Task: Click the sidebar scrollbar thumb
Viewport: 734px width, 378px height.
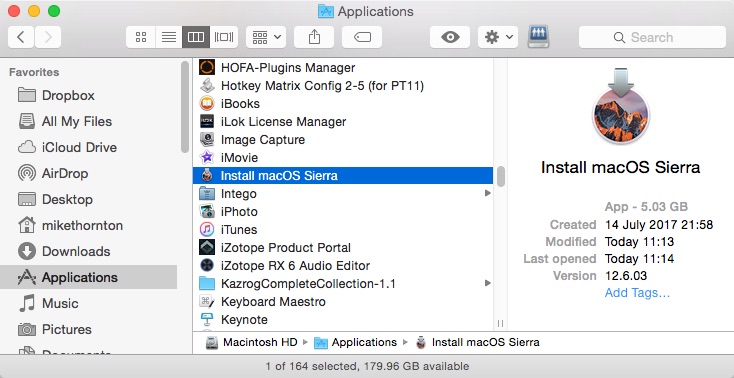Action: 185,107
